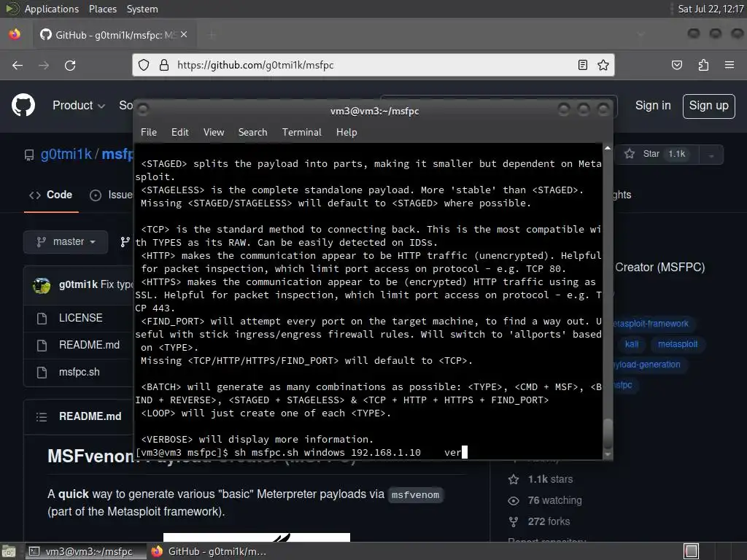
Task: Select the Code tab on GitHub
Action: click(52, 195)
